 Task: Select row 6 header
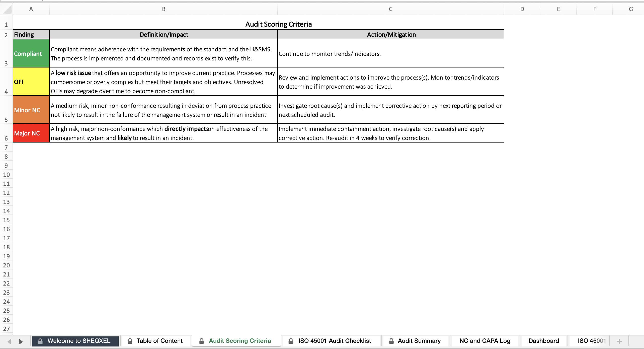[6, 133]
